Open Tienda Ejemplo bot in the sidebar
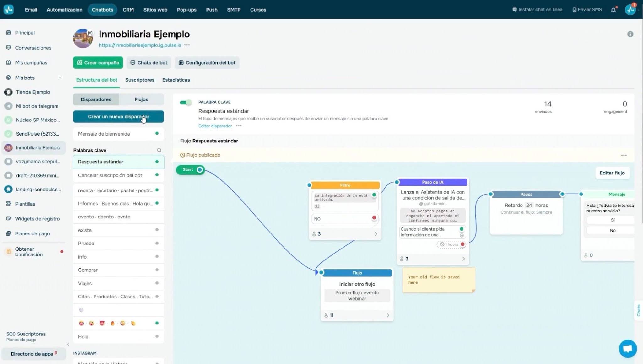 [33, 92]
